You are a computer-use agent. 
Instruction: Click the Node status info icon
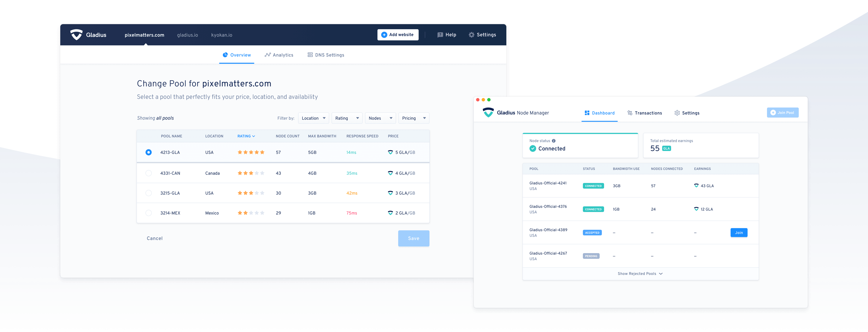554,141
